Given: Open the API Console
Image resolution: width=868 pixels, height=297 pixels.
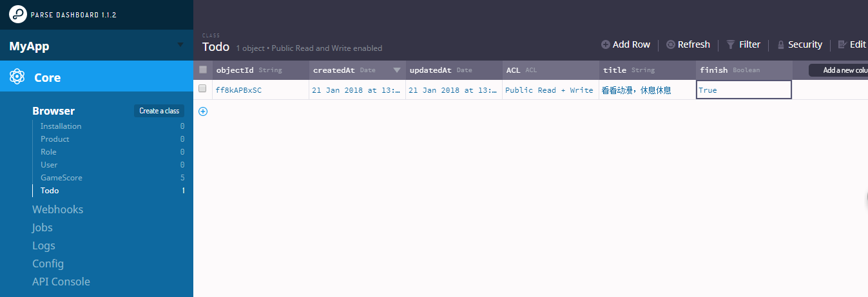Looking at the screenshot, I should point(61,282).
